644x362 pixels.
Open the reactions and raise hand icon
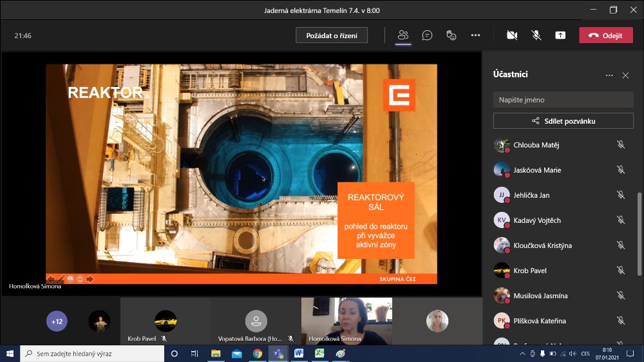[451, 35]
